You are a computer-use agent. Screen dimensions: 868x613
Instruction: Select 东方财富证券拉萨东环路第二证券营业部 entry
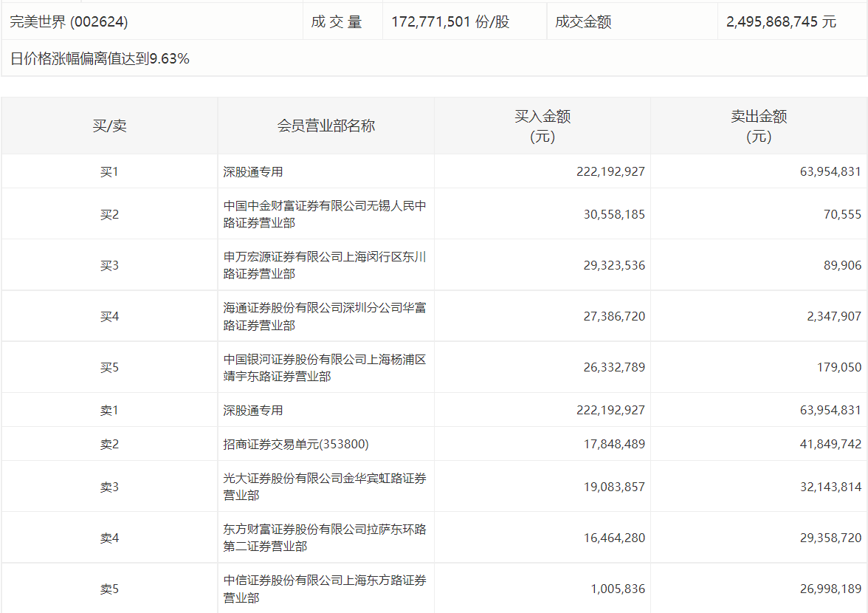325,538
